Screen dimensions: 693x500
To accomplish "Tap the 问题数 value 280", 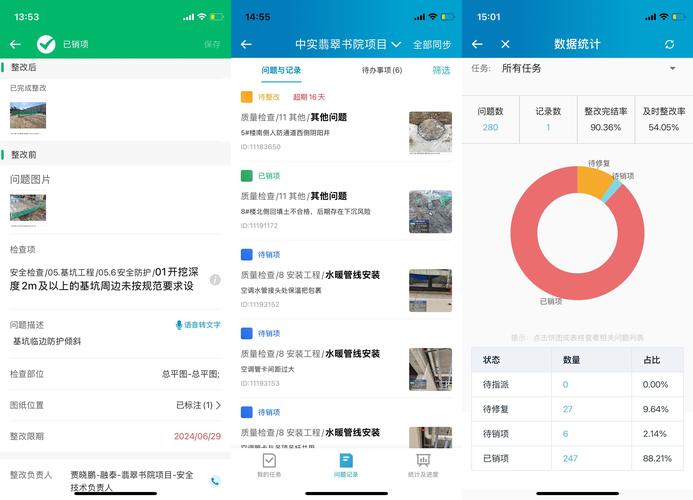I will coord(490,127).
